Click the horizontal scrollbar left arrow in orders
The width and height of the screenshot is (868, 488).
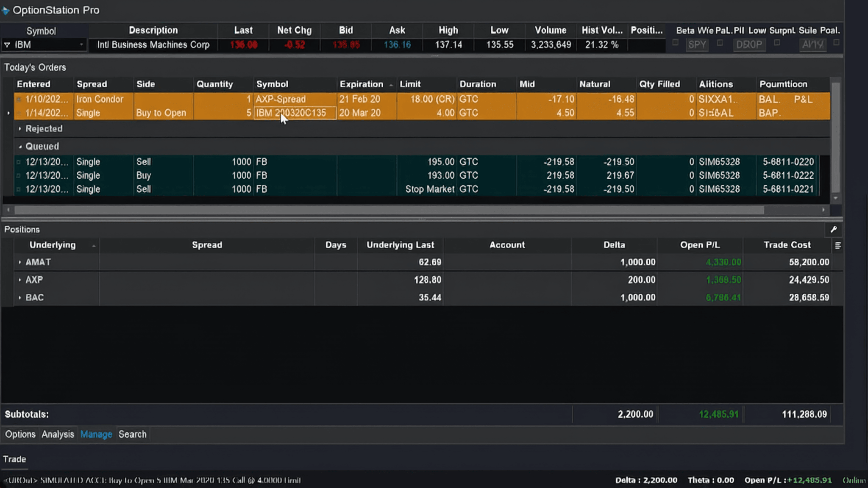click(8, 210)
